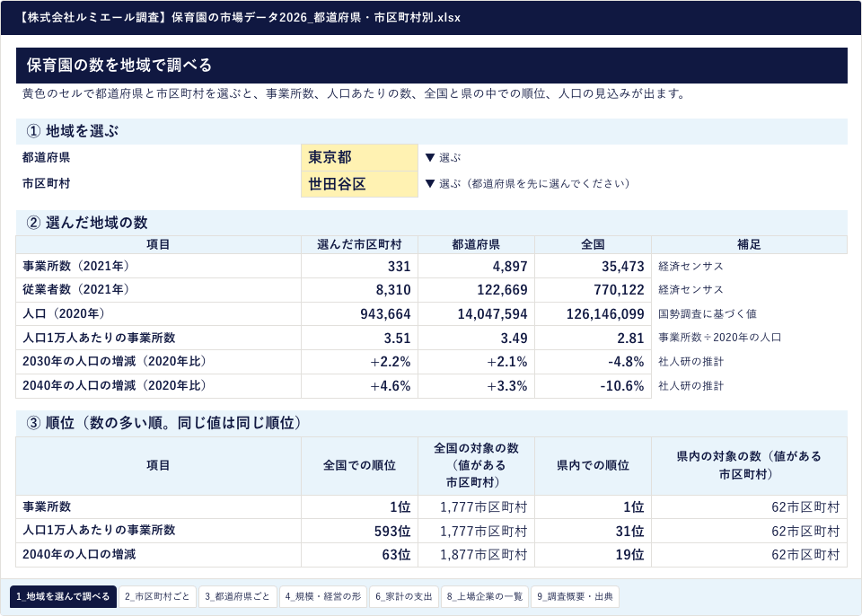
Task: Click the national population 126,146,099
Action: [x=594, y=313]
